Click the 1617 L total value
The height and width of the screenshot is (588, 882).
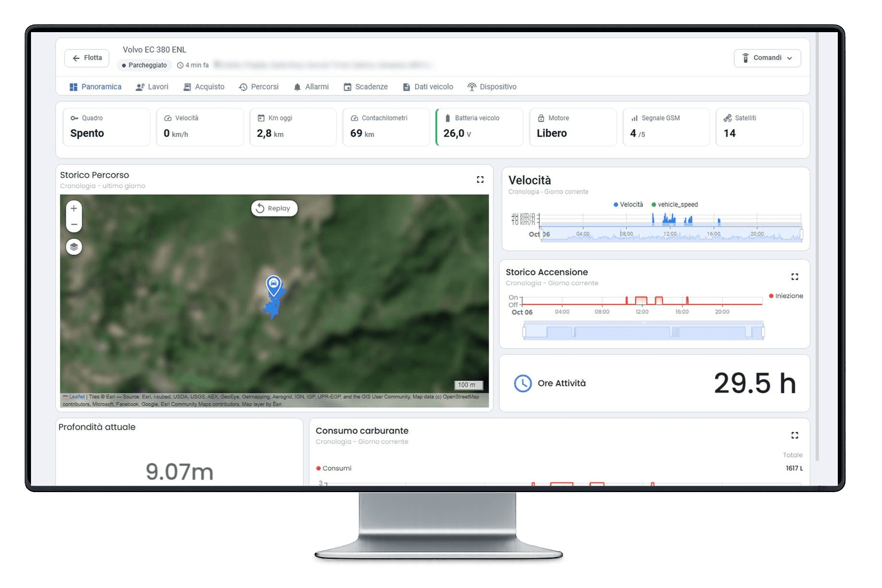click(x=794, y=469)
